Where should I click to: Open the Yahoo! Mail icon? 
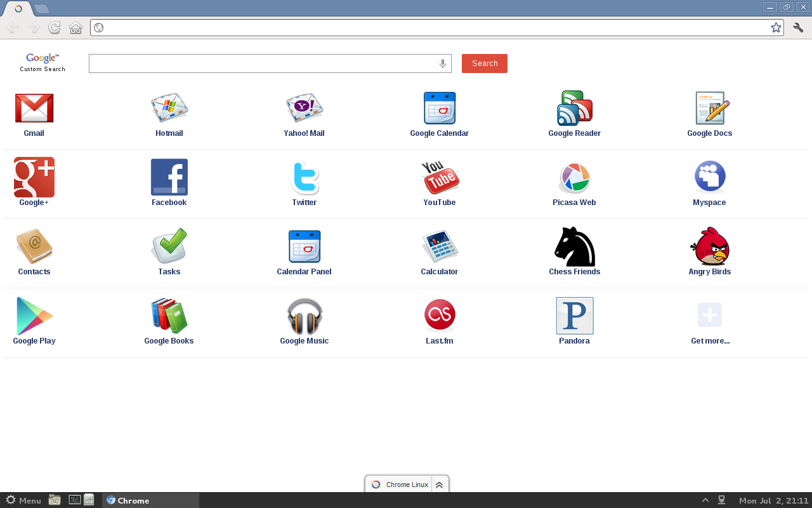[304, 108]
